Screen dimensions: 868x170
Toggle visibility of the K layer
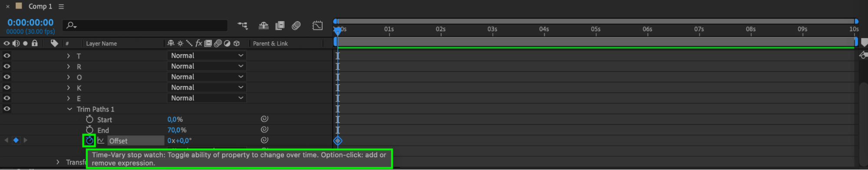click(7, 88)
